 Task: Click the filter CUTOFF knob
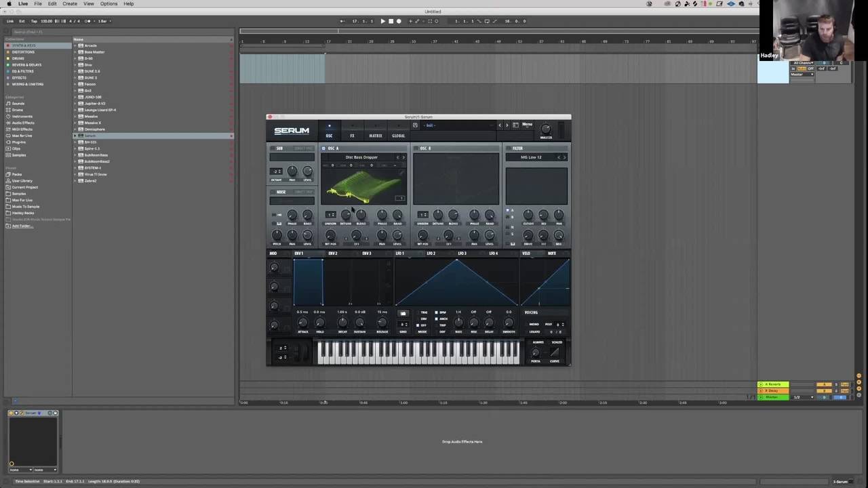528,216
